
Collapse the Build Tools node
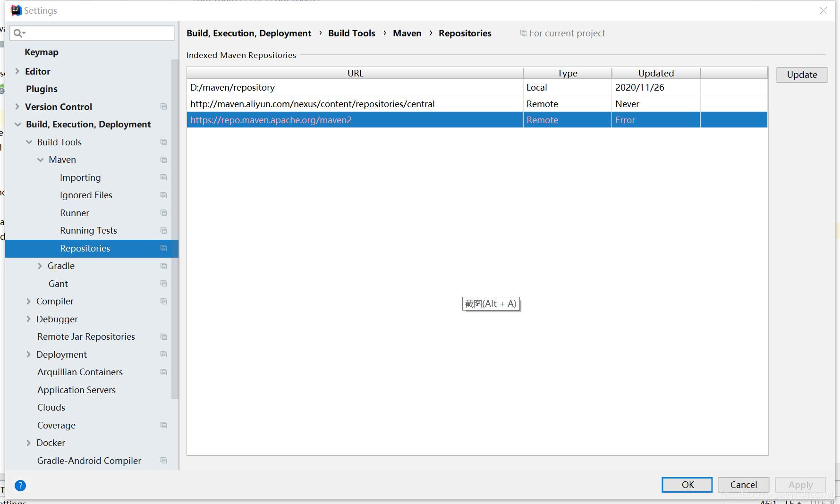29,142
